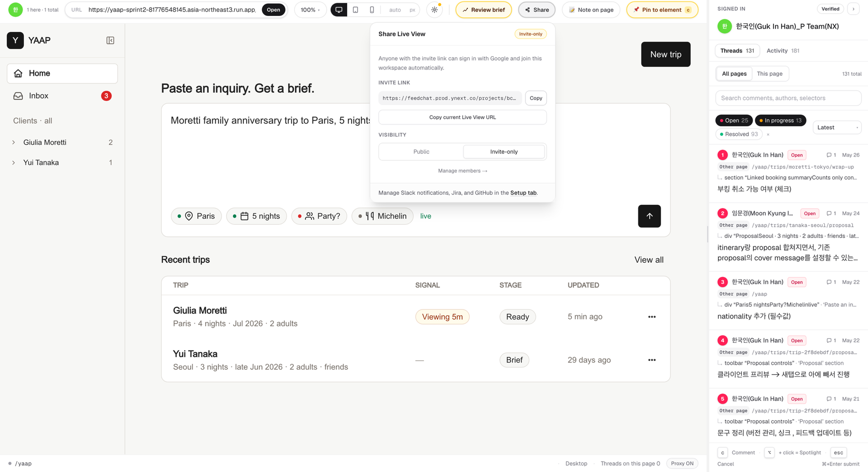Open the Latest sort dropdown
The image size is (868, 472).
point(837,127)
